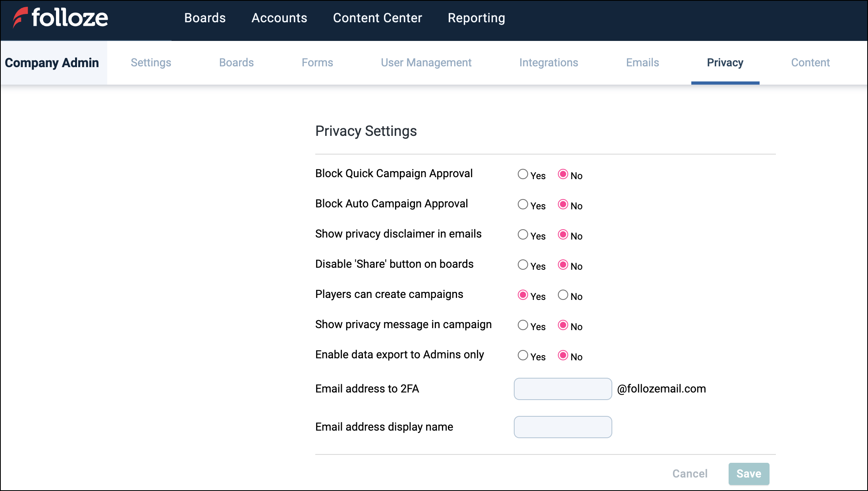The height and width of the screenshot is (491, 868).
Task: Click the Email address display name field
Action: point(563,427)
